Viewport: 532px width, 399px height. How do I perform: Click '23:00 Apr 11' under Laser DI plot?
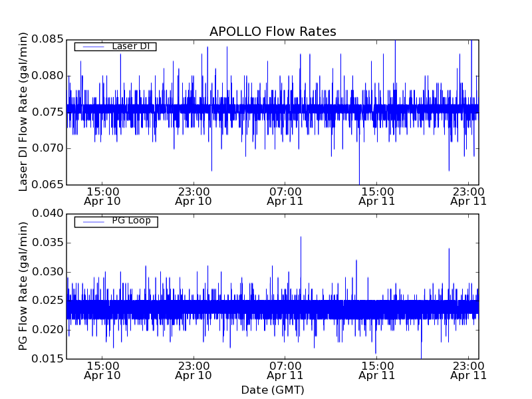coord(469,196)
